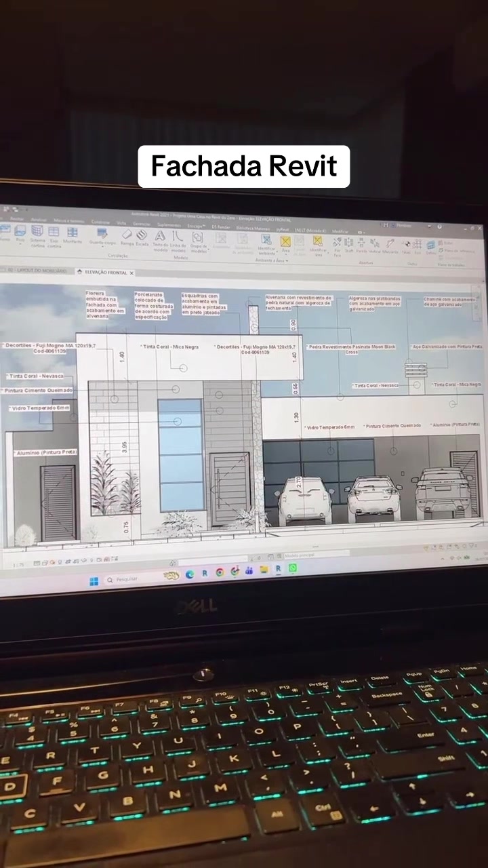Open the pyRevit ribbon tab
The height and width of the screenshot is (868, 488).
click(x=282, y=229)
